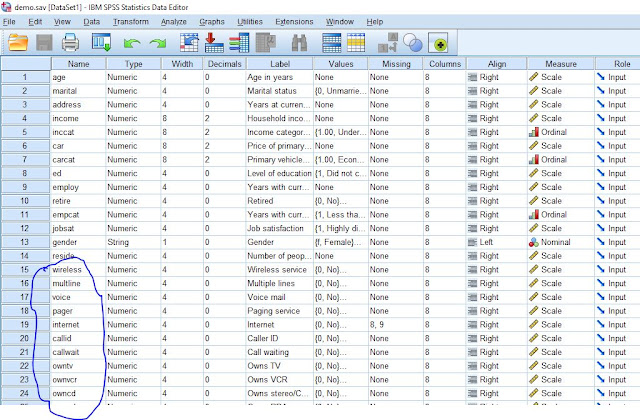Click the Missing column header

[x=396, y=64]
